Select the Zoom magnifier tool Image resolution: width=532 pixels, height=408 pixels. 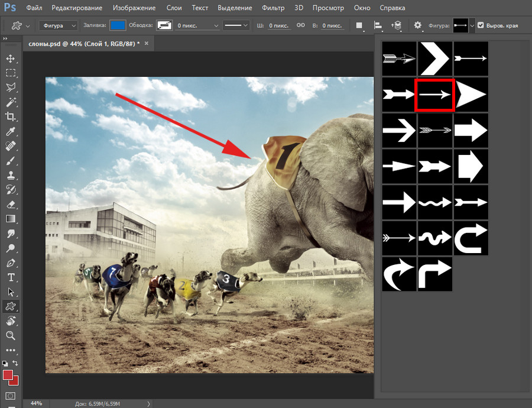pos(11,335)
